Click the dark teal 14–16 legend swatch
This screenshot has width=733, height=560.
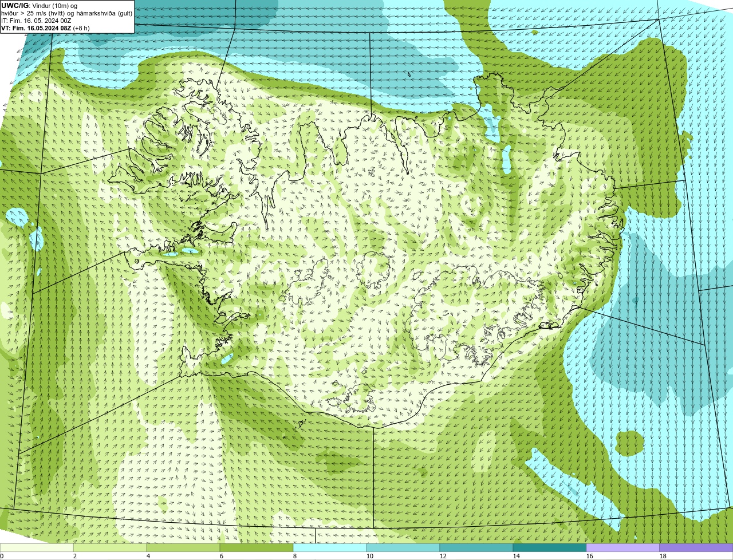(550, 547)
